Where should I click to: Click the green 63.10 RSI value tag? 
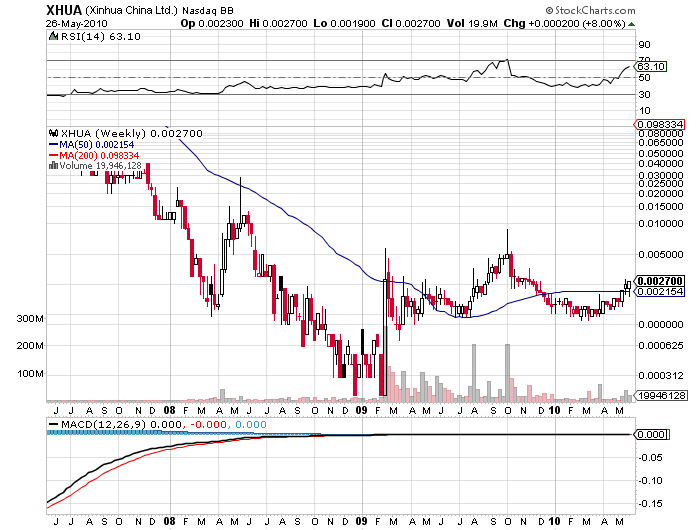click(x=651, y=67)
